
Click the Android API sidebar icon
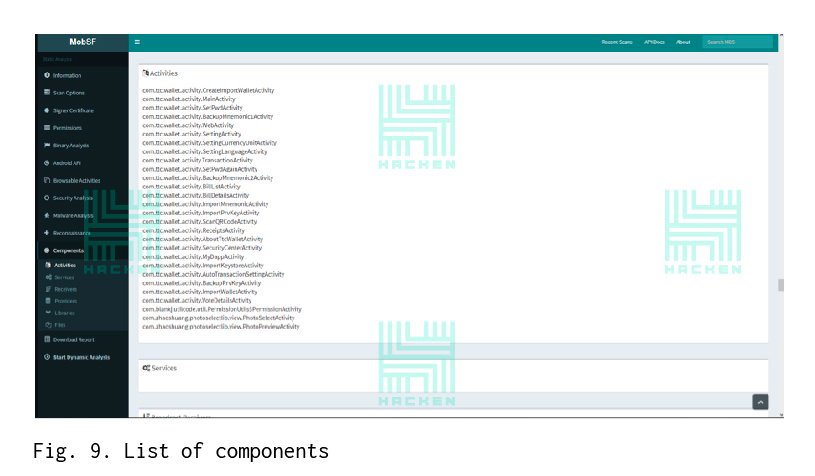[47, 163]
